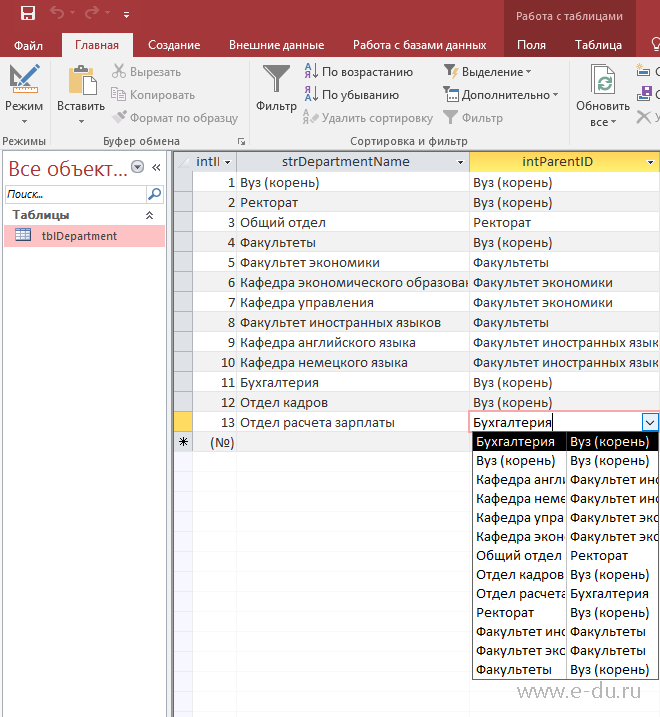The width and height of the screenshot is (660, 717).
Task: Paste with the Вставить clipboard icon
Action: tap(81, 80)
